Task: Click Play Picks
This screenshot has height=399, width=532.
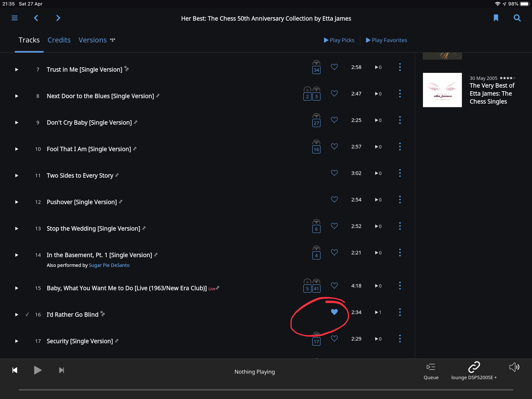Action: 339,40
